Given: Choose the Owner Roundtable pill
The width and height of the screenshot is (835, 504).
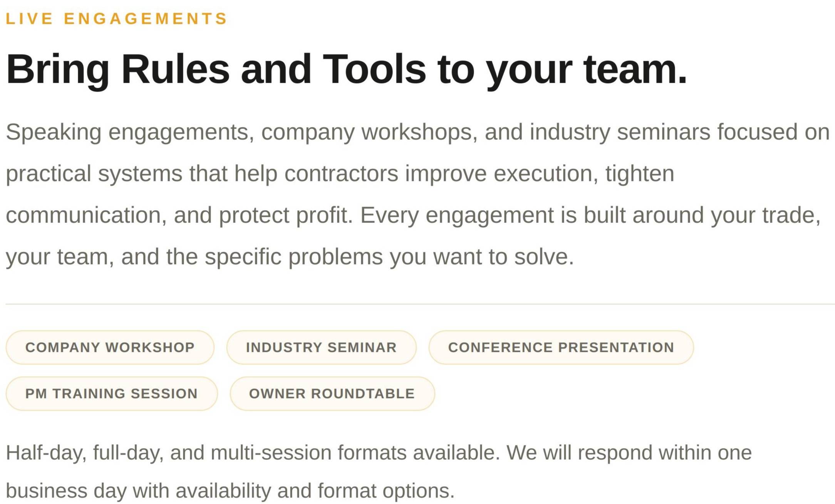Looking at the screenshot, I should pyautogui.click(x=332, y=393).
